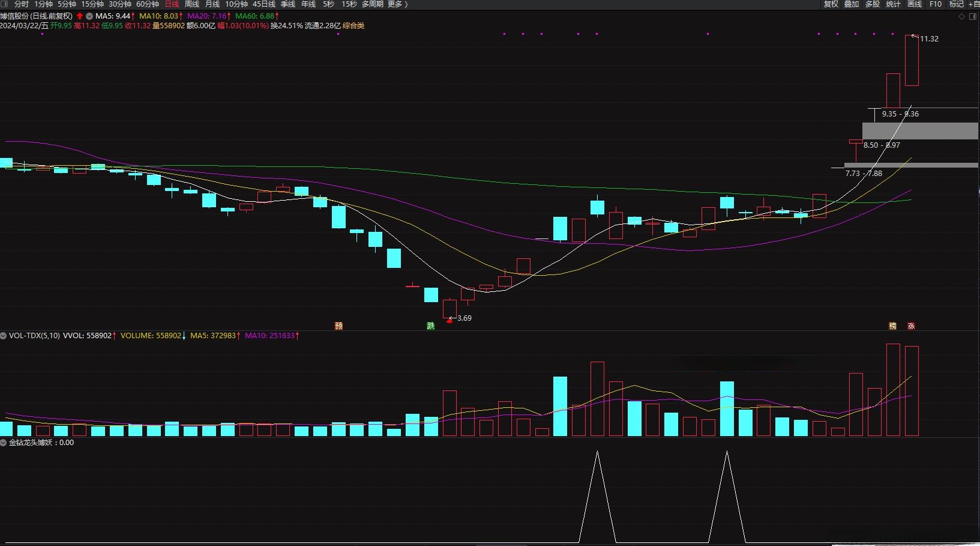Activate the 画线 drawing tool button
Viewport: 980px width, 546px height.
click(x=915, y=4)
